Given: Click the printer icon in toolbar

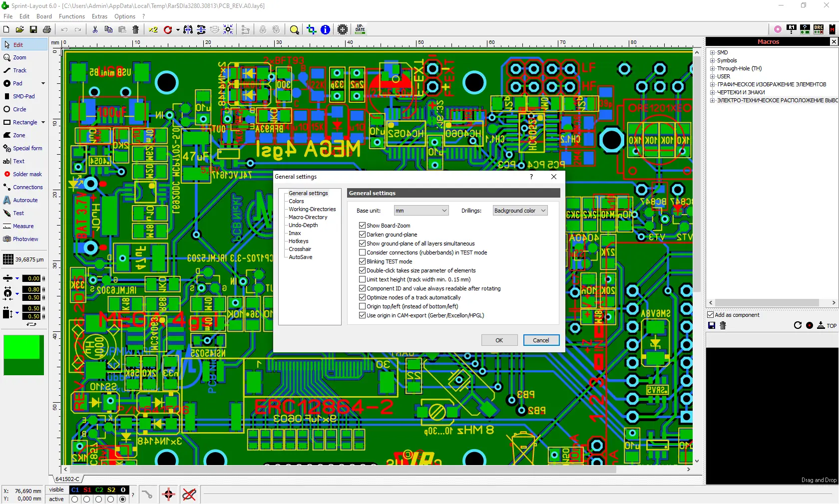Looking at the screenshot, I should coord(47,30).
